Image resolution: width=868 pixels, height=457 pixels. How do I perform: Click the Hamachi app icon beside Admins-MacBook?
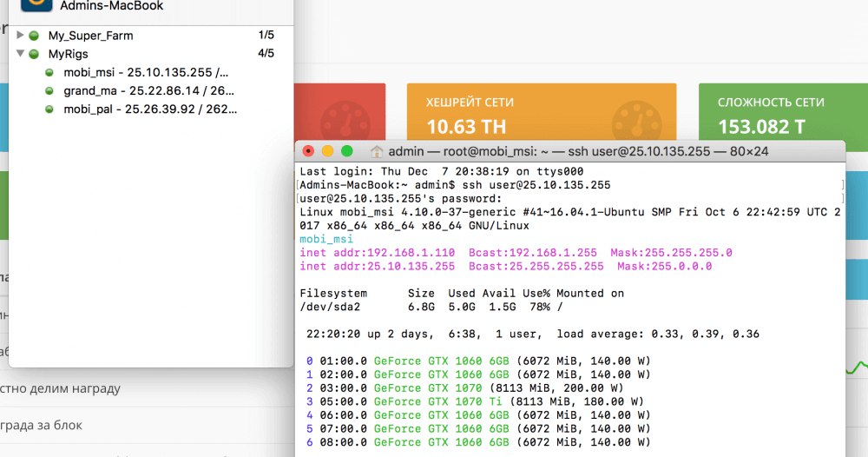click(36, 4)
